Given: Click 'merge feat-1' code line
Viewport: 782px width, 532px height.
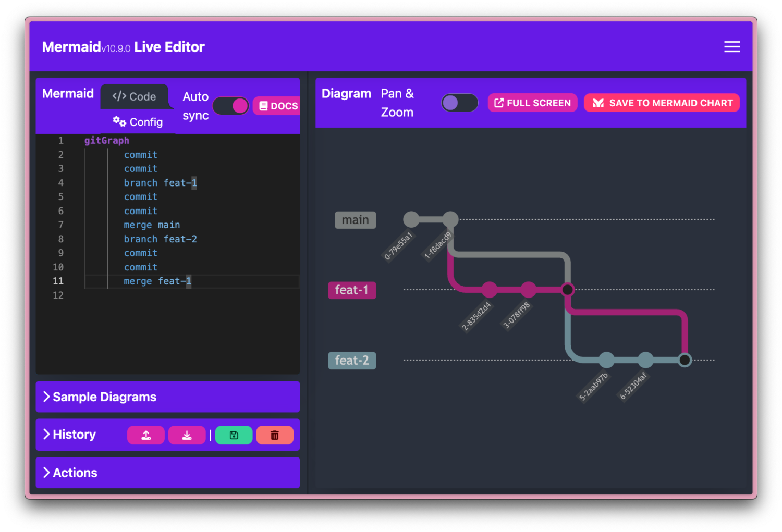Looking at the screenshot, I should (157, 281).
